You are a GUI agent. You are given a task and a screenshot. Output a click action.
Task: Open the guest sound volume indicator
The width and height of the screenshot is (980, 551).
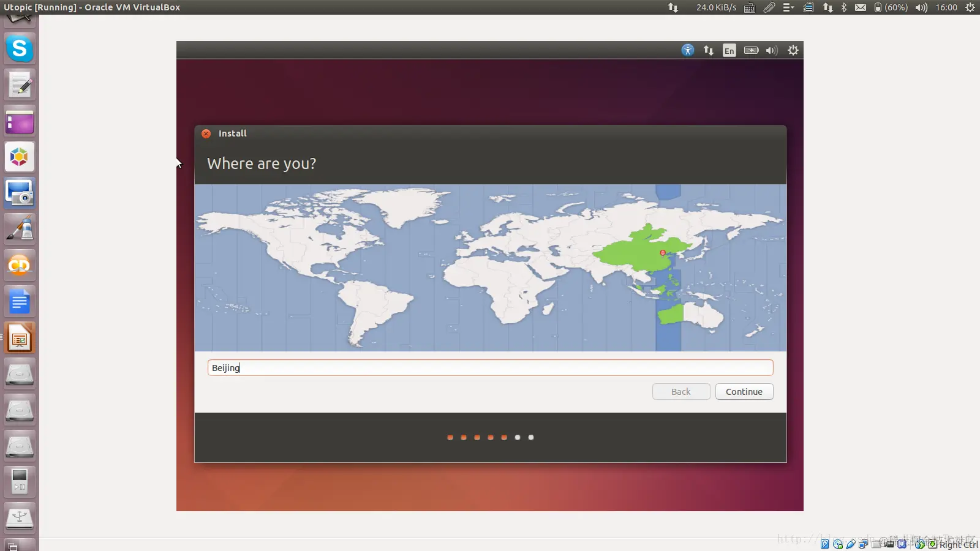pyautogui.click(x=772, y=50)
